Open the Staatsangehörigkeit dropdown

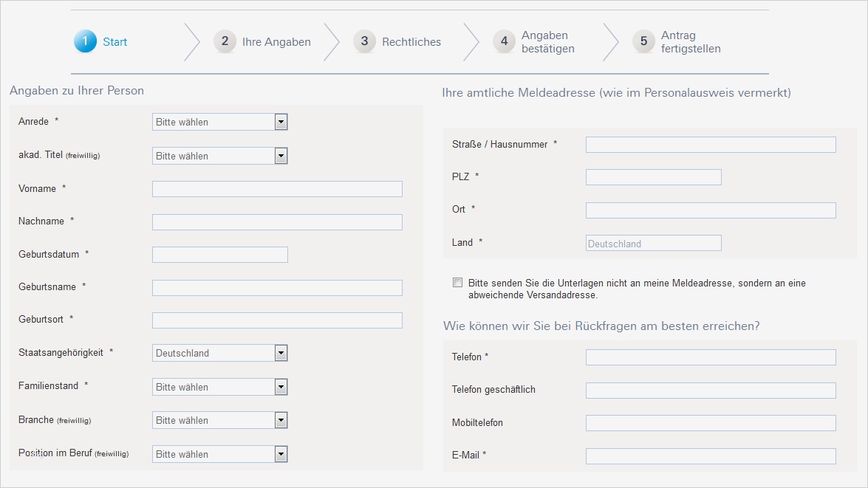click(219, 353)
